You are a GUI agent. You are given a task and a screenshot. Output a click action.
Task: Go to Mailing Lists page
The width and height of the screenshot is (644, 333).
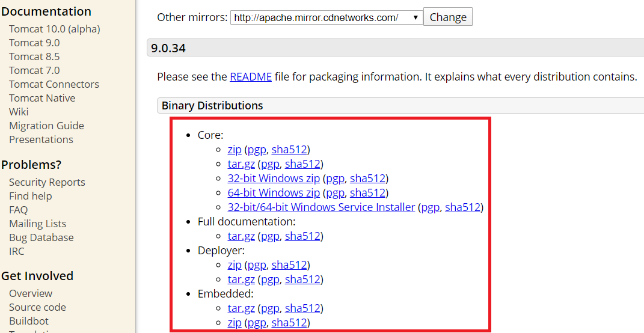pos(38,224)
